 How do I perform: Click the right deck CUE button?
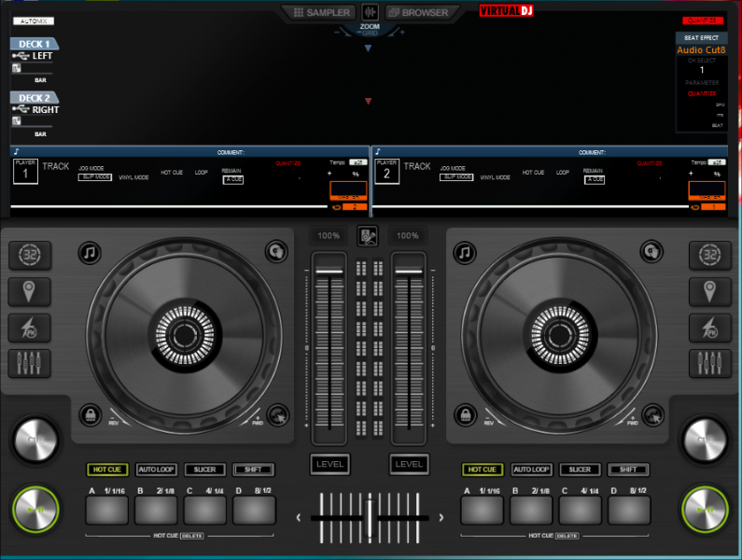[705, 441]
